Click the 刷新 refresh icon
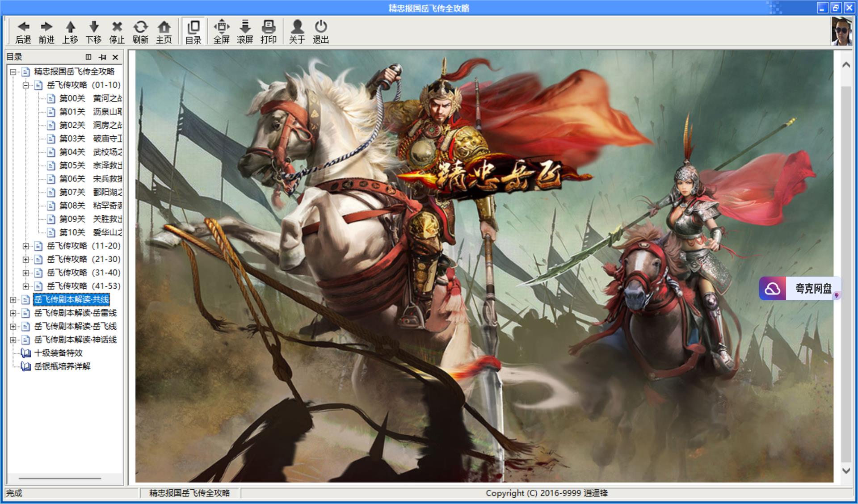The height and width of the screenshot is (504, 858). pos(140,27)
